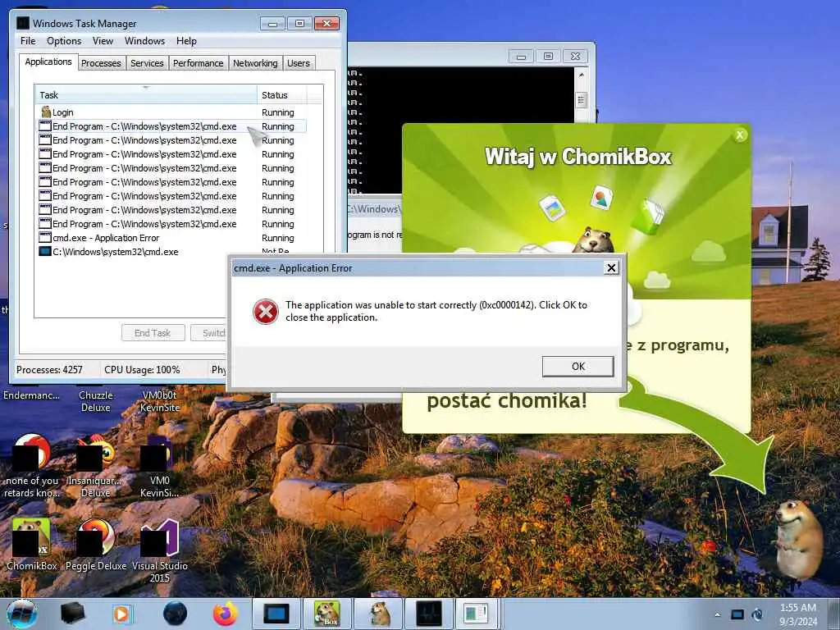840x630 pixels.
Task: Open the Windows menu in Task Manager
Action: pos(144,41)
